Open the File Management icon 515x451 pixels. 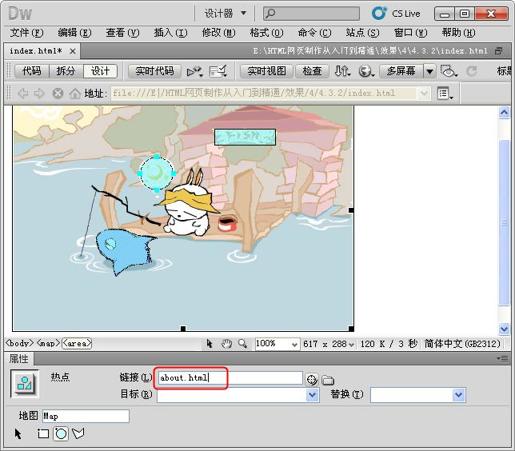pos(342,71)
